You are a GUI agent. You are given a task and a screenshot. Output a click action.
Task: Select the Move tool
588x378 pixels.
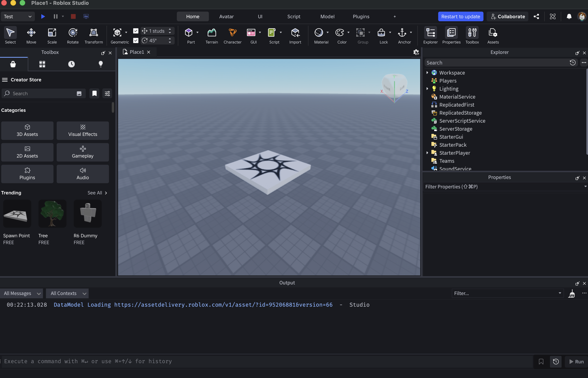[31, 35]
